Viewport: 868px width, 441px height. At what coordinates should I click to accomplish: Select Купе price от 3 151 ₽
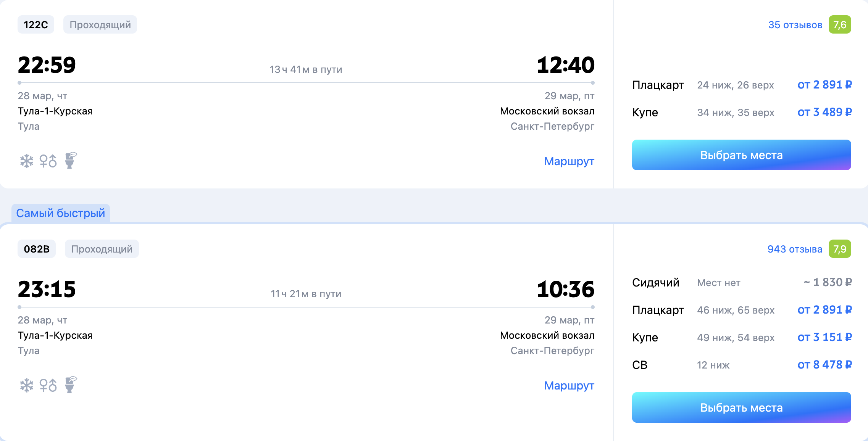pos(824,337)
